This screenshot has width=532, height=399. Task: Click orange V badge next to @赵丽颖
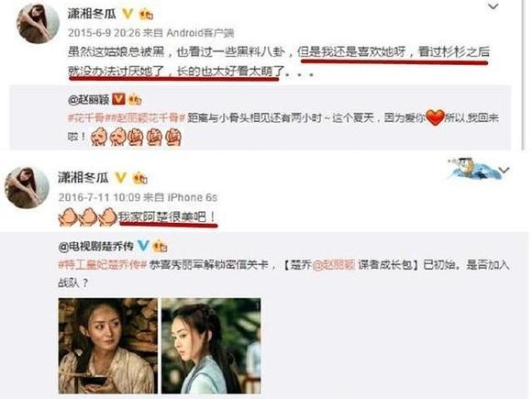pos(118,99)
